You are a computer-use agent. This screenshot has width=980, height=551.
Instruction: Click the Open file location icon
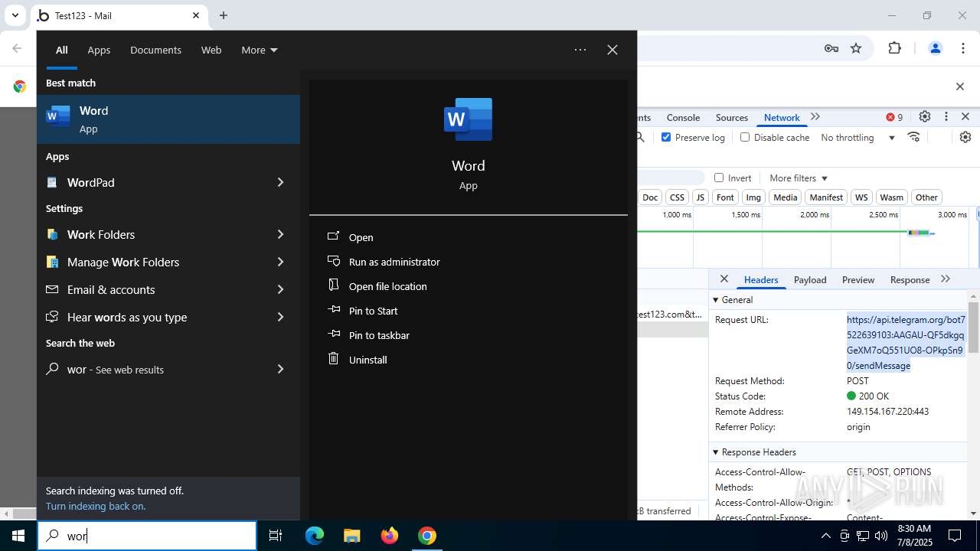[333, 285]
